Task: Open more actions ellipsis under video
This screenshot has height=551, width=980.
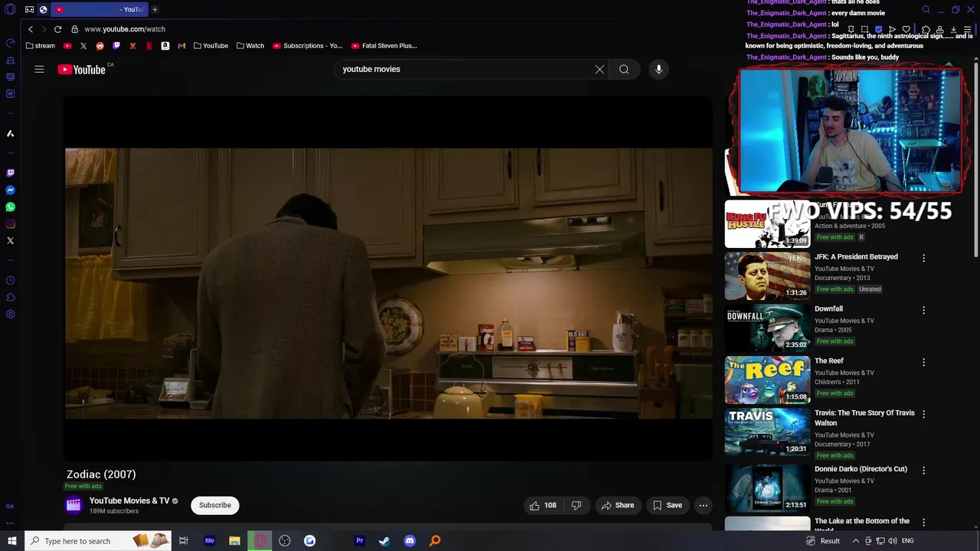Action: [703, 505]
